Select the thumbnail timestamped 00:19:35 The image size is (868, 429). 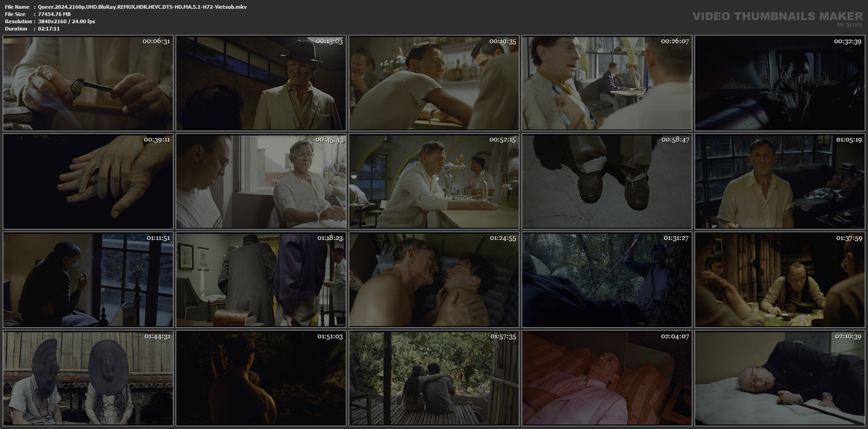tap(434, 83)
